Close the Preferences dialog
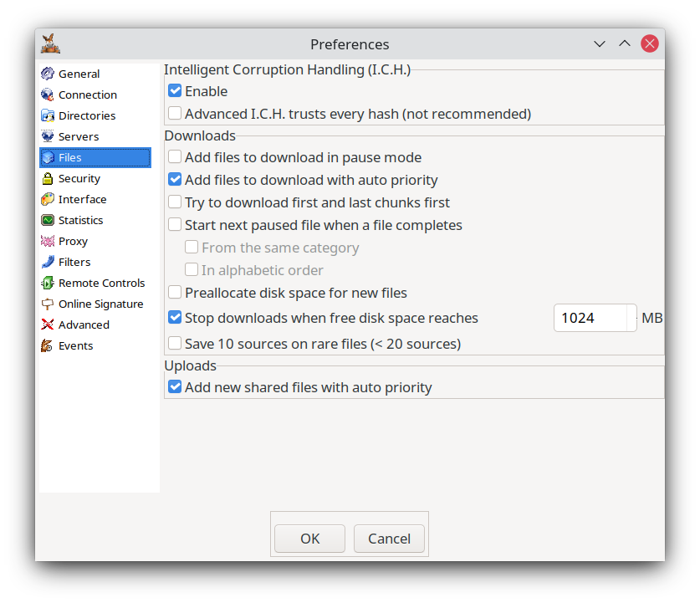Screen dimensions: 700x603 (x=650, y=43)
